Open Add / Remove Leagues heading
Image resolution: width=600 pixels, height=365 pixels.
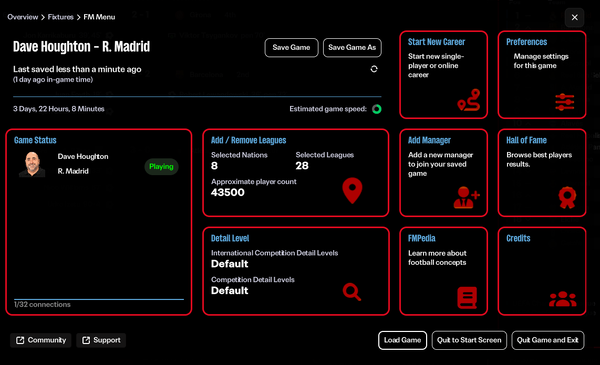248,140
